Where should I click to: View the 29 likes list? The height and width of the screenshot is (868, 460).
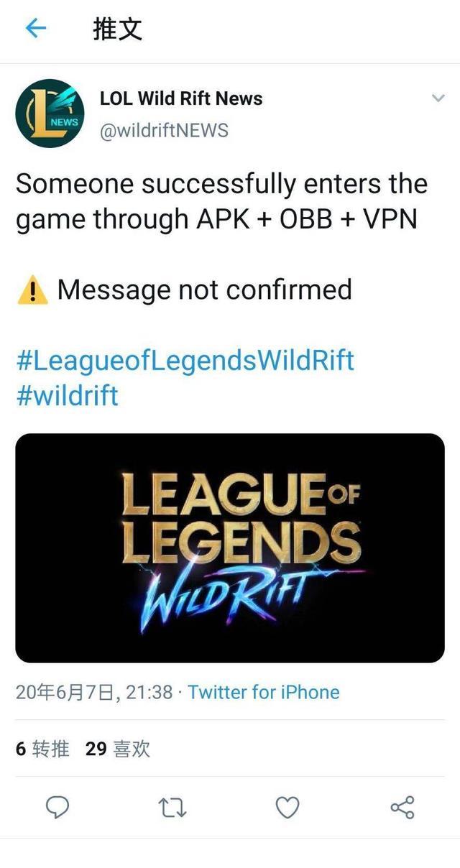118,749
